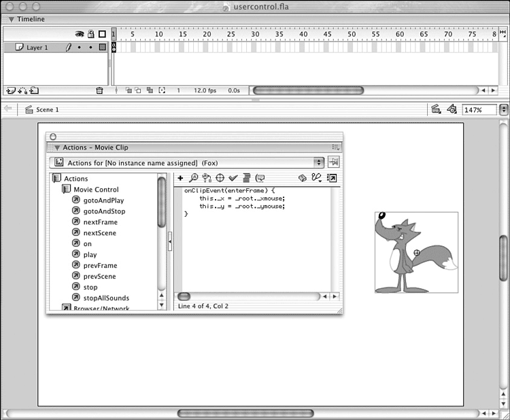Image resolution: width=510 pixels, height=420 pixels.
Task: Open the 'Actions for' script selector dropdown
Action: click(318, 163)
